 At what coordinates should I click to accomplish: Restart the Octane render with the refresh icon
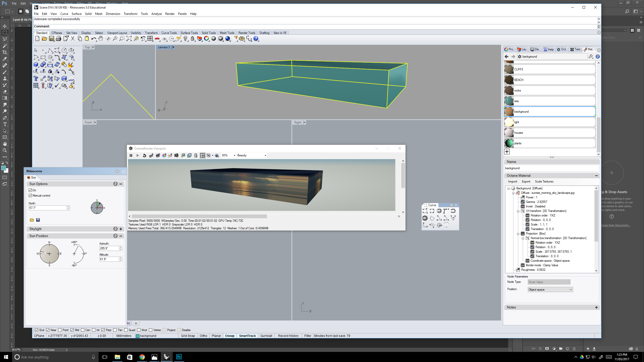[x=144, y=155]
